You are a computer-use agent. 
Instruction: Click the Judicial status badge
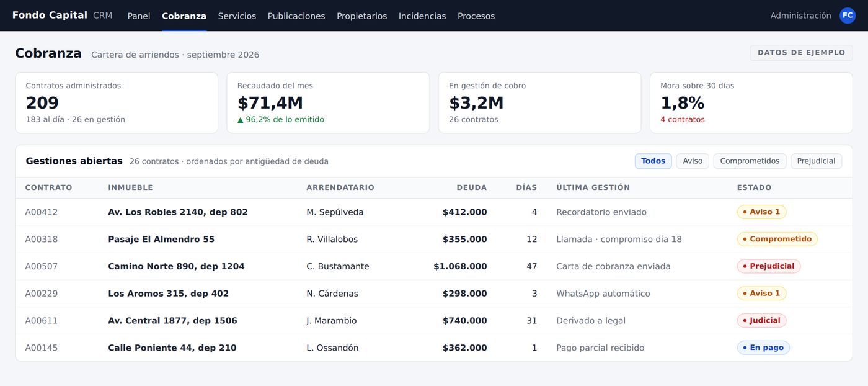pyautogui.click(x=761, y=321)
